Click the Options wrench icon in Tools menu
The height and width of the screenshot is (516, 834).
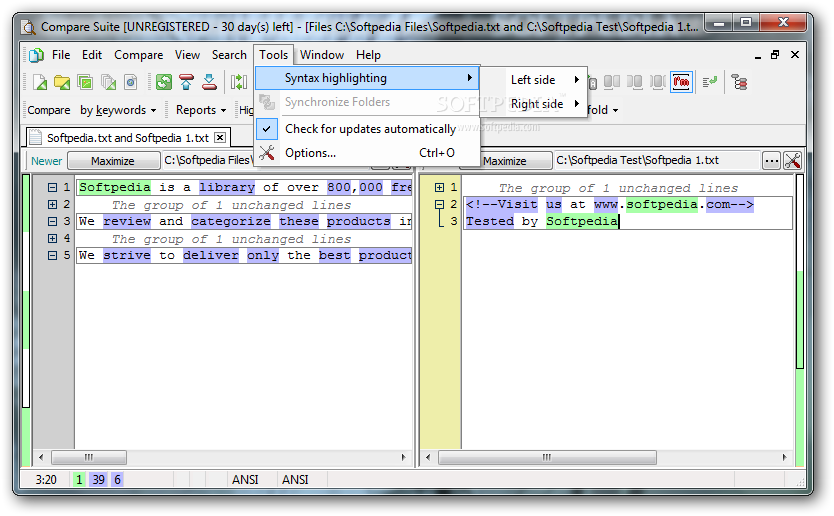click(267, 153)
